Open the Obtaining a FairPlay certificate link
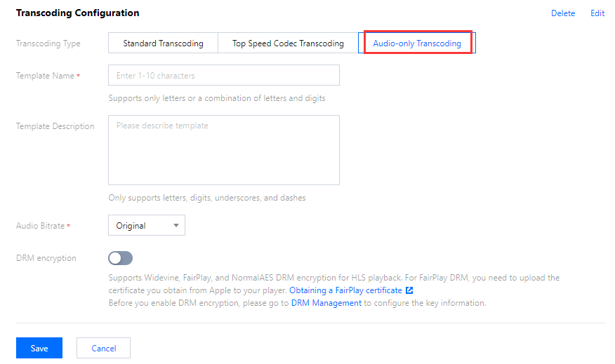Viewport: 615px width, 364px height. [345, 290]
